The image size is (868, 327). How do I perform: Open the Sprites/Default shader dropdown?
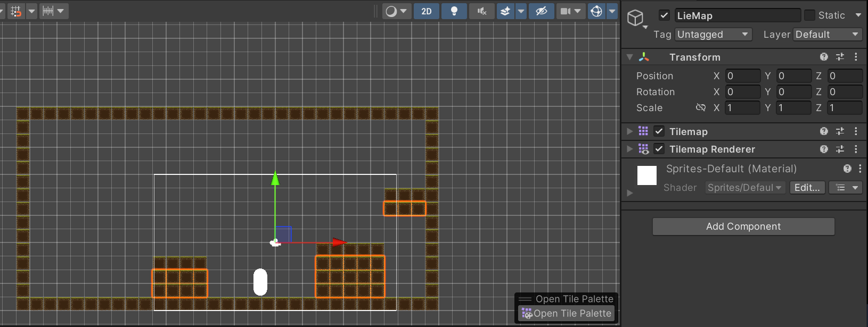tap(745, 188)
